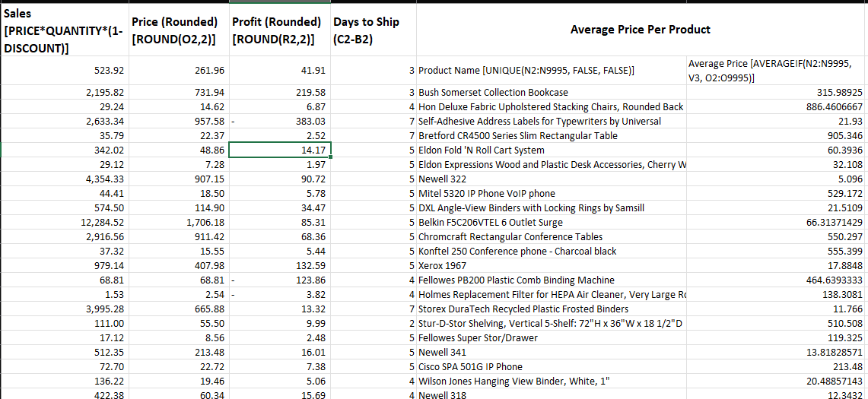Viewport: 868px width, 399px height.
Task: Click Bretford CR4500 Series Slim Rectangular Table
Action: pyautogui.click(x=552, y=135)
